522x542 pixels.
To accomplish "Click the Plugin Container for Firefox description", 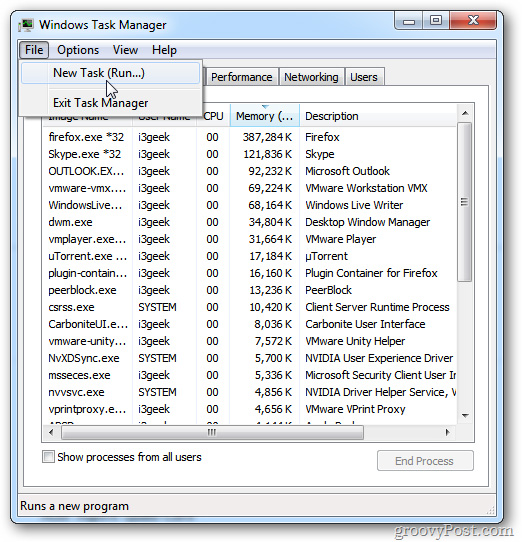I will [371, 273].
